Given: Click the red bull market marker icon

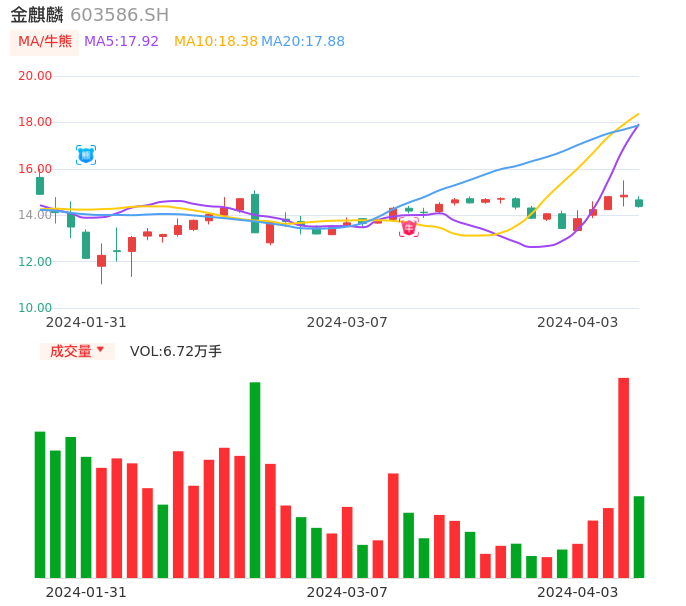Looking at the screenshot, I should [409, 228].
